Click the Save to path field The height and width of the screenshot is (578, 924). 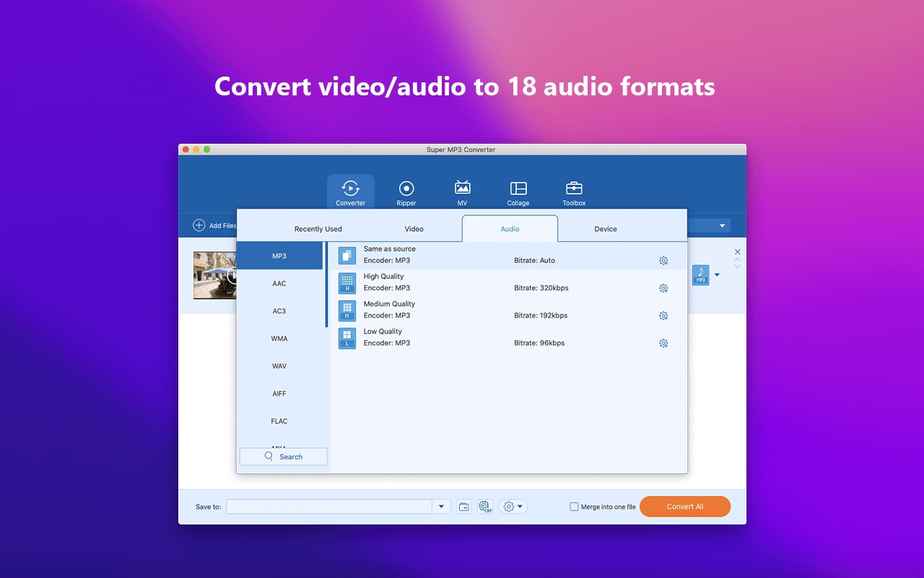pos(330,507)
